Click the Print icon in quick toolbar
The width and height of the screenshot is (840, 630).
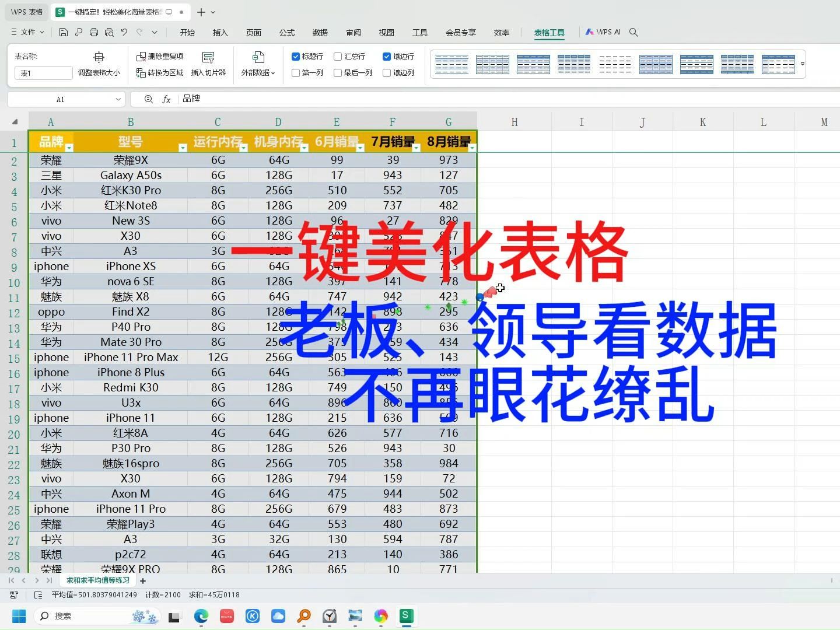coord(94,32)
